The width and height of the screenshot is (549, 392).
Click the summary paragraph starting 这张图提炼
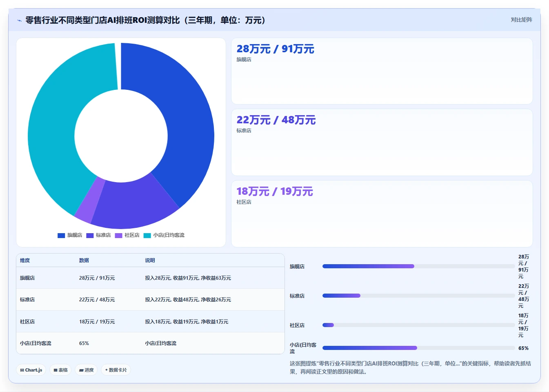(410, 367)
